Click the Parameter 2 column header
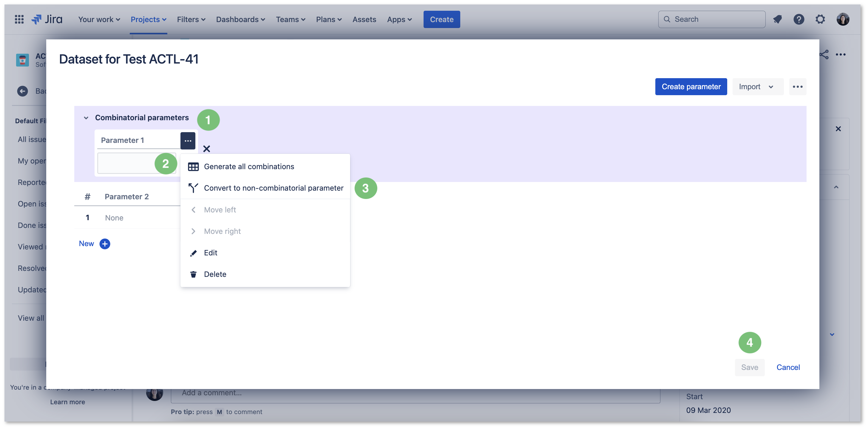Image resolution: width=868 pixels, height=429 pixels. click(126, 197)
